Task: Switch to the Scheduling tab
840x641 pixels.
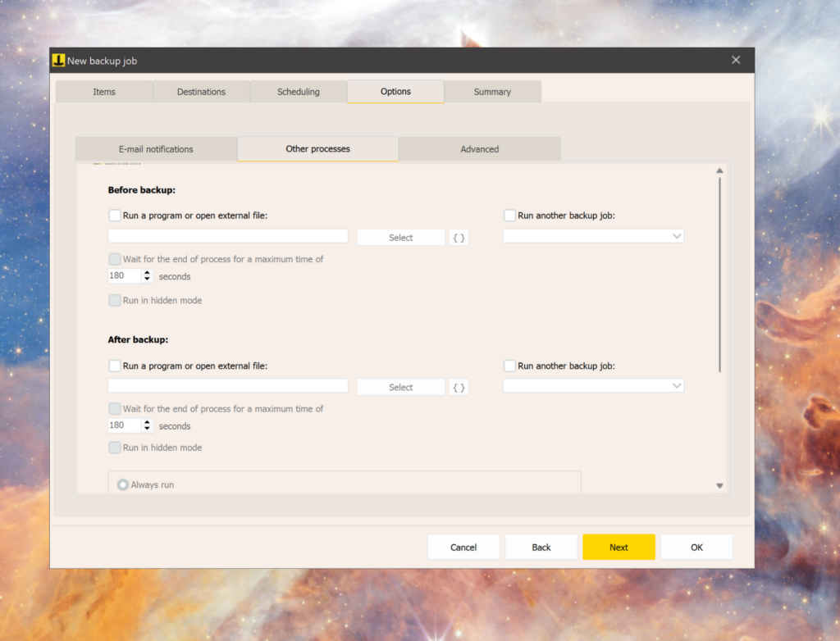Action: [x=299, y=92]
